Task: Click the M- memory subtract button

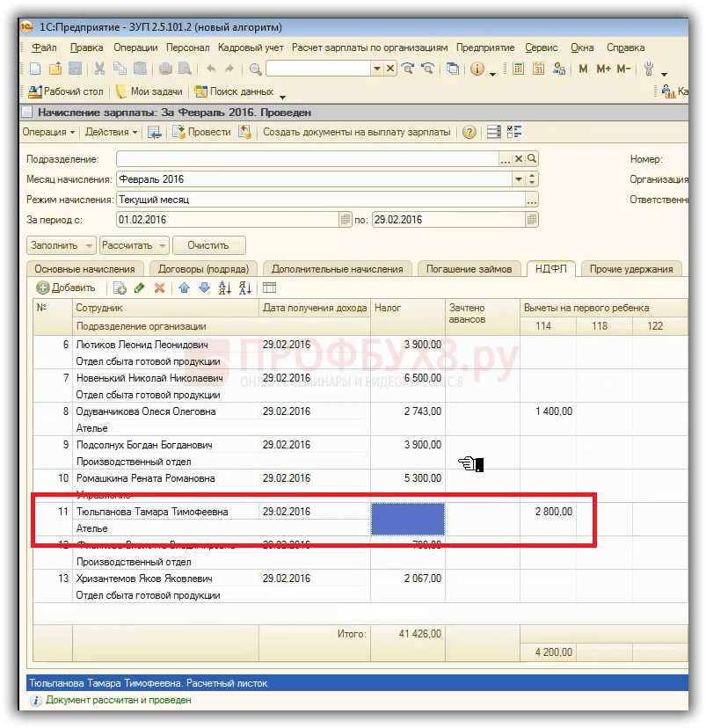Action: coord(623,69)
